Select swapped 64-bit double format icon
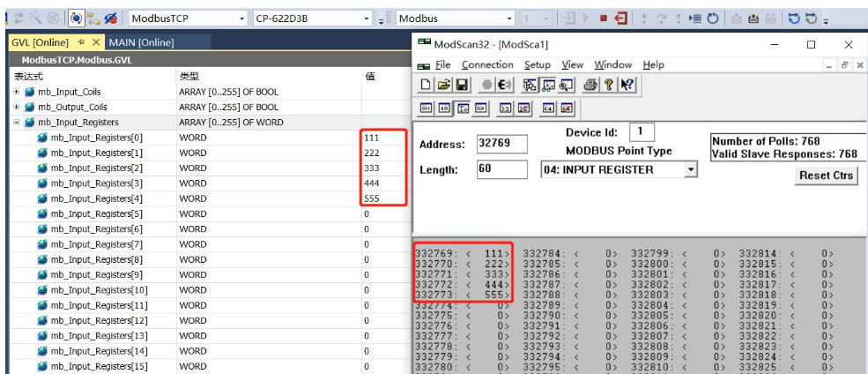The image size is (868, 374). [567, 108]
